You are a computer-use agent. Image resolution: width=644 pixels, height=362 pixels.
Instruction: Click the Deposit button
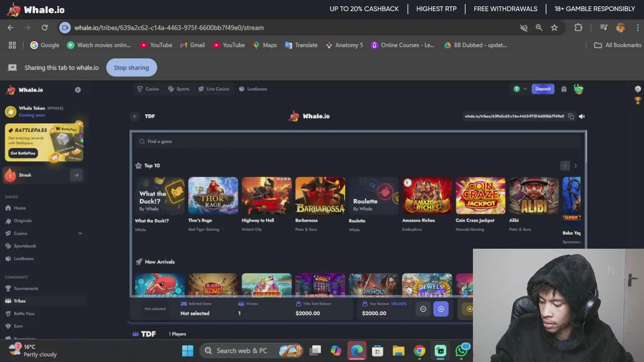click(x=543, y=89)
